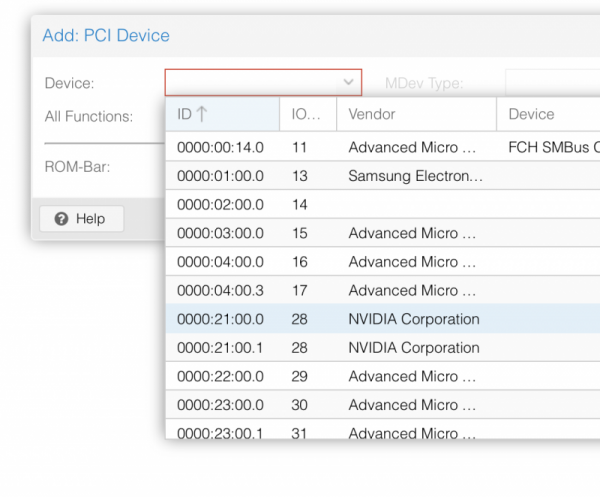Viewport: 600px width, 497px height.
Task: Pick device 0000:22:00.0 in group 29
Action: 220,376
